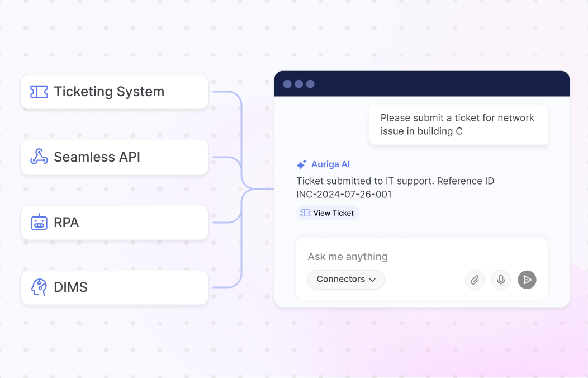Select the Seamless API card
The image size is (588, 378).
115,157
